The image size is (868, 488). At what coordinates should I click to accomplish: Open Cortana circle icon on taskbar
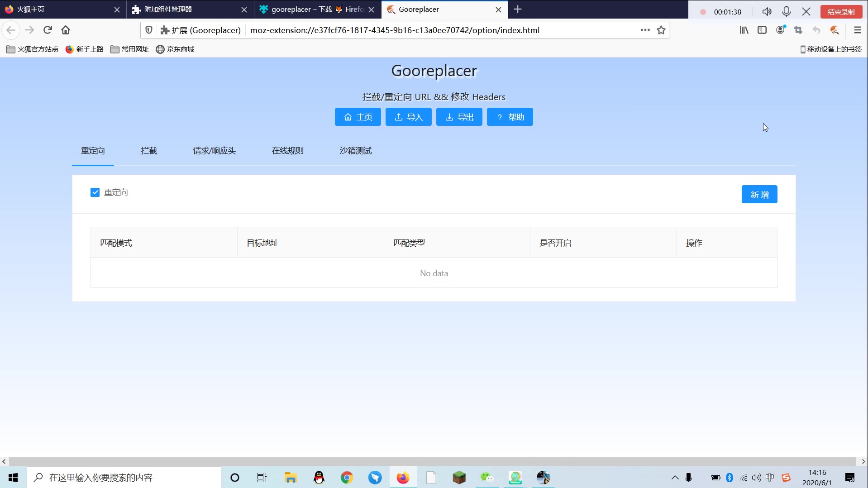[x=234, y=478]
